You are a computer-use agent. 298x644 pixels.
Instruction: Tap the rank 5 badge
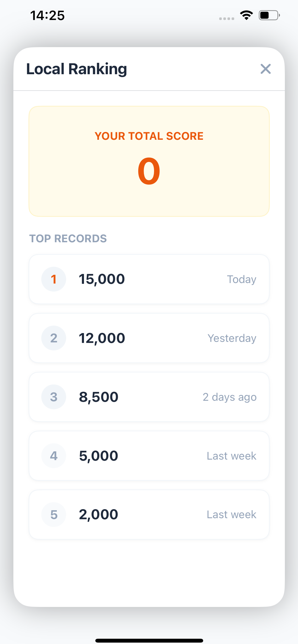[x=54, y=514]
